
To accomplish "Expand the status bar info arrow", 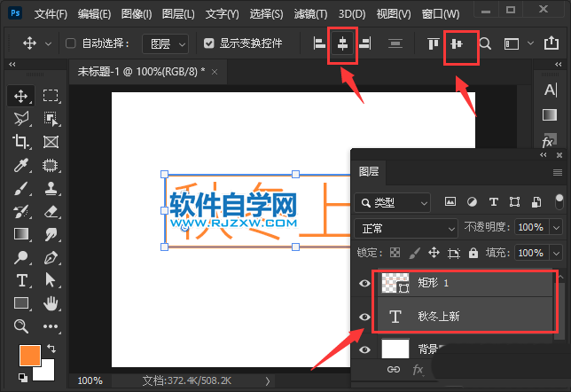I will tap(268, 381).
